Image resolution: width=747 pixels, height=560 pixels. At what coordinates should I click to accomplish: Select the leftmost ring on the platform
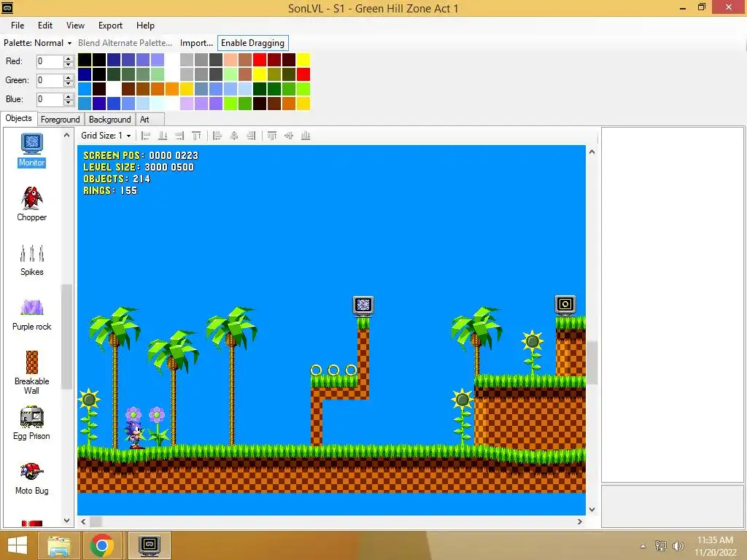pos(316,370)
